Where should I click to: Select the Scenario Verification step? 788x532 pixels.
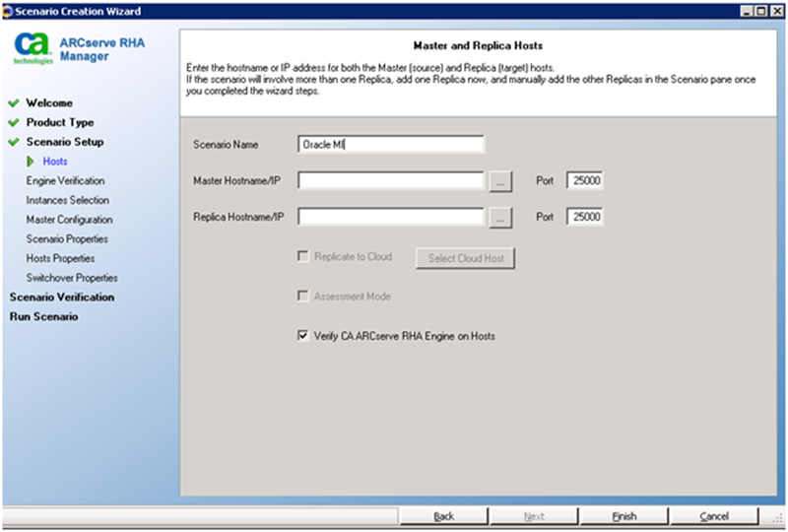coord(62,298)
